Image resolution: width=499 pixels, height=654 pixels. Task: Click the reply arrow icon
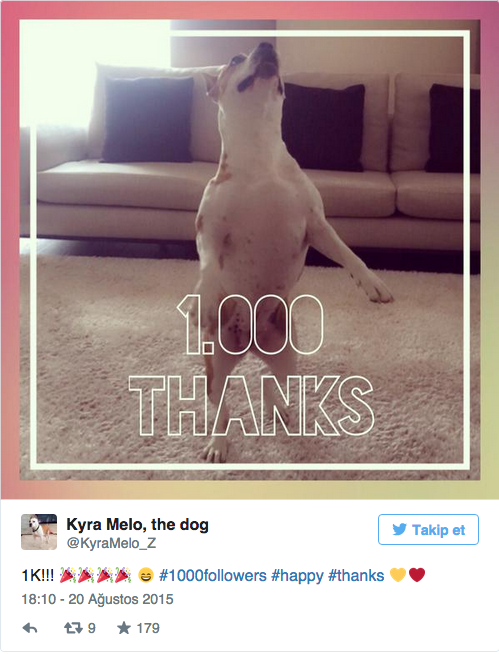[x=30, y=628]
